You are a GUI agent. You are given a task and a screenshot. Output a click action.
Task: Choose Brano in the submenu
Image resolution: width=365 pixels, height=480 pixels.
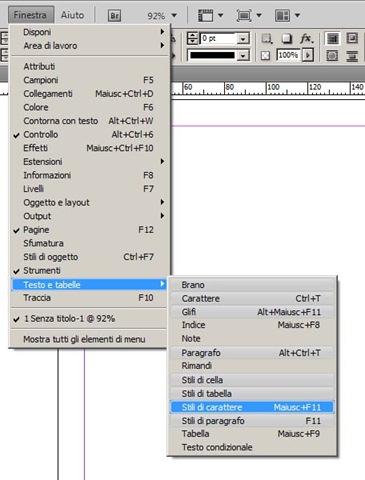pyautogui.click(x=252, y=285)
